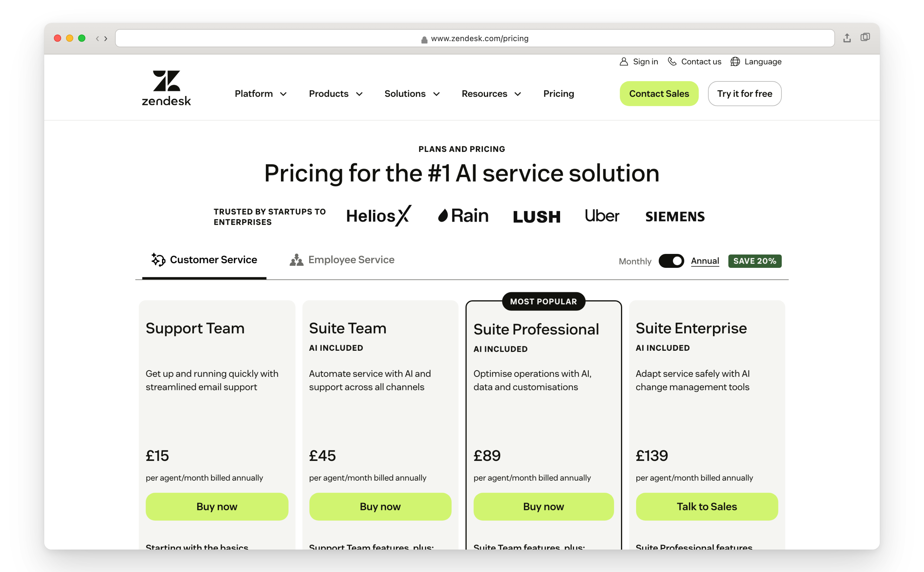Click the Customer Service sparkle icon
This screenshot has height=572, width=924.
pos(158,260)
